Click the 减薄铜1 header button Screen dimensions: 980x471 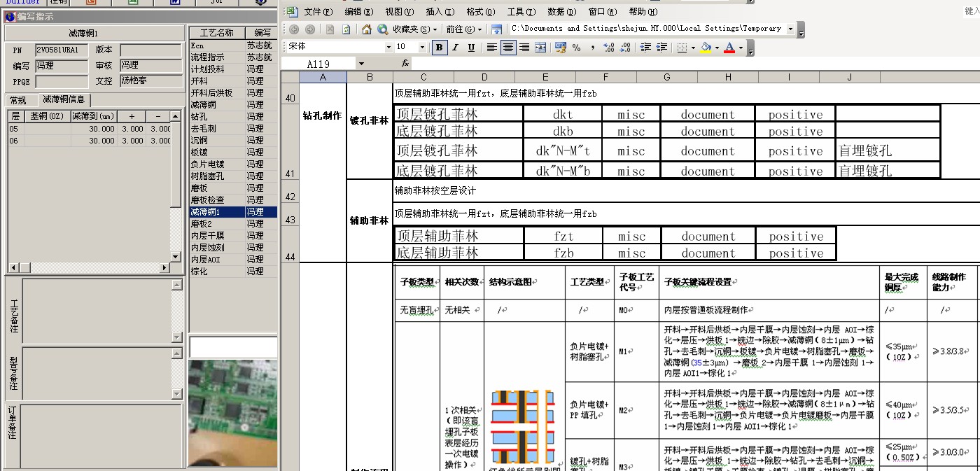(93, 34)
